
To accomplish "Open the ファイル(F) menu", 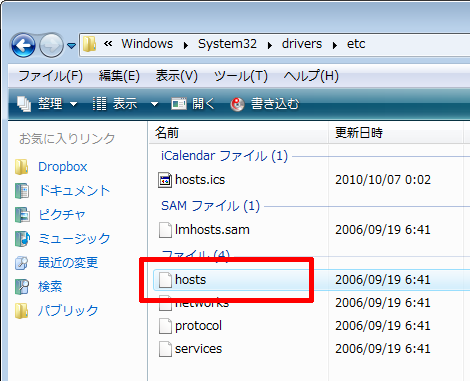I will (50, 76).
